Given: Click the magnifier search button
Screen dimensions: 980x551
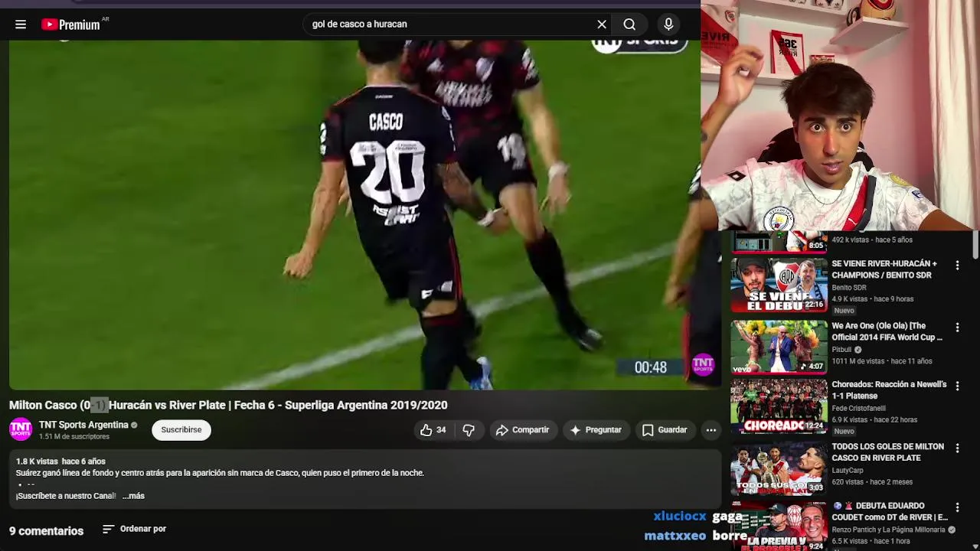Looking at the screenshot, I should (x=629, y=24).
